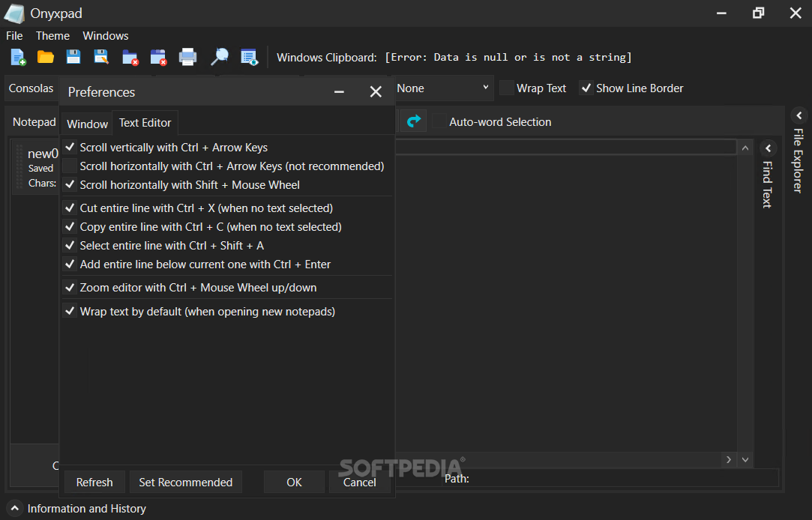812x520 pixels.
Task: Enable the Wrap Text checkbox in toolbar
Action: click(x=507, y=88)
